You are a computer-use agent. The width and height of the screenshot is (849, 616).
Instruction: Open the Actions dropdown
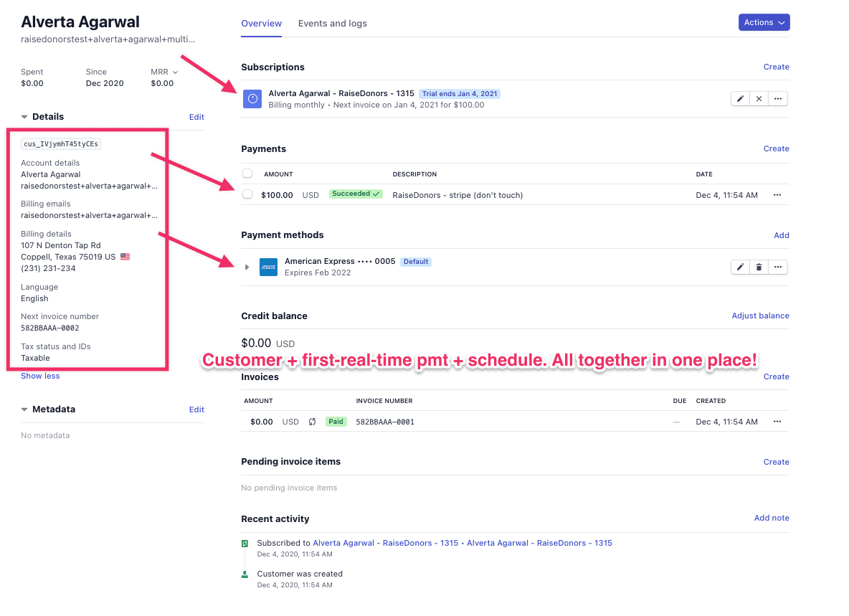[764, 22]
